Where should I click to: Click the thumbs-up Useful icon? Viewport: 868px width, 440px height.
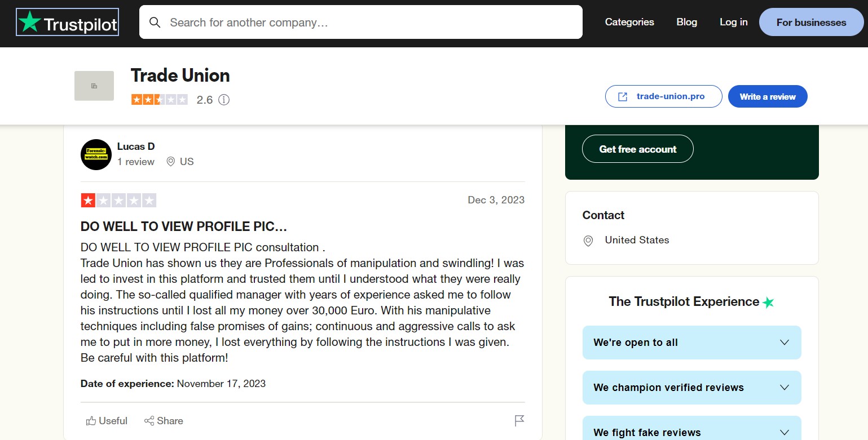[x=91, y=421]
